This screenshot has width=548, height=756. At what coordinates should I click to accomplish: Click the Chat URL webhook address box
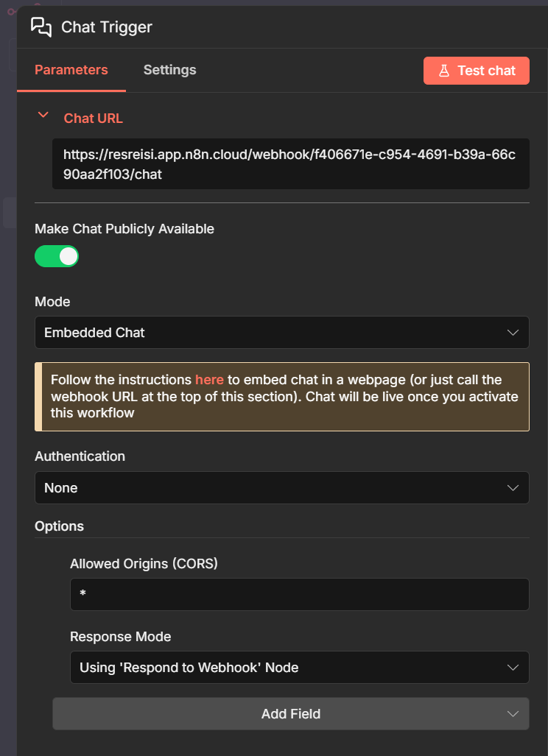[290, 164]
